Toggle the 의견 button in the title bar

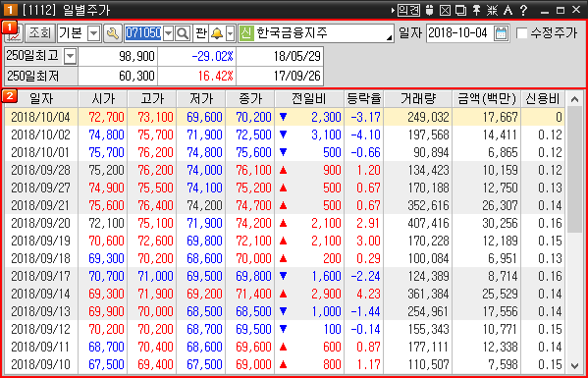click(x=408, y=10)
